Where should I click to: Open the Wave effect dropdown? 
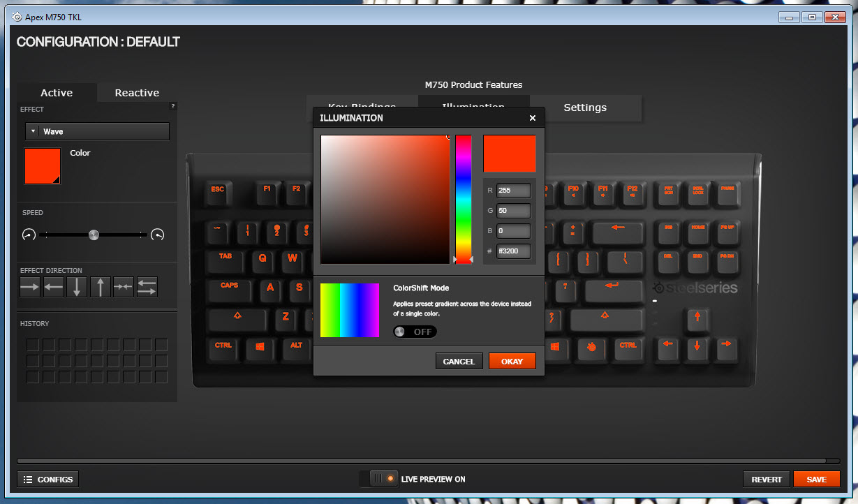point(97,131)
